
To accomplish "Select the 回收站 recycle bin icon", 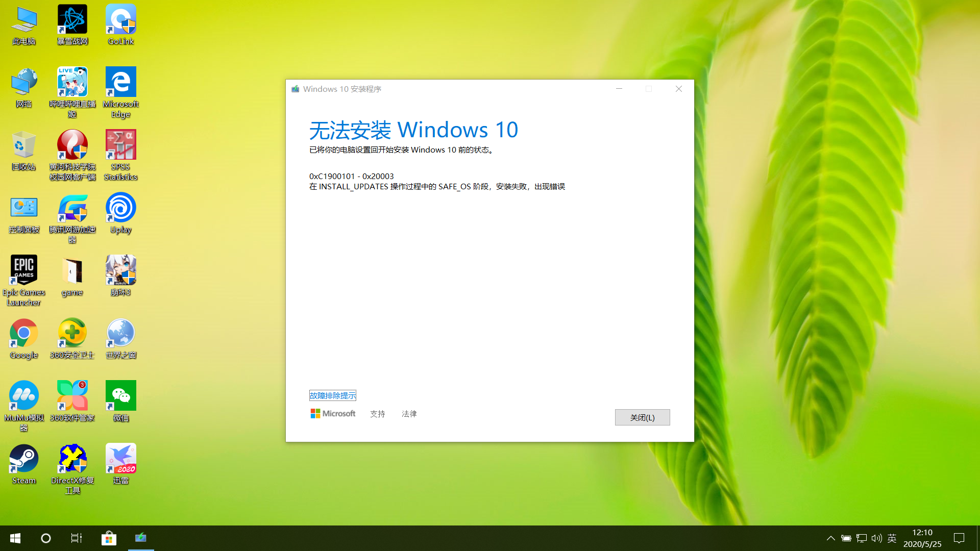I will (x=24, y=150).
